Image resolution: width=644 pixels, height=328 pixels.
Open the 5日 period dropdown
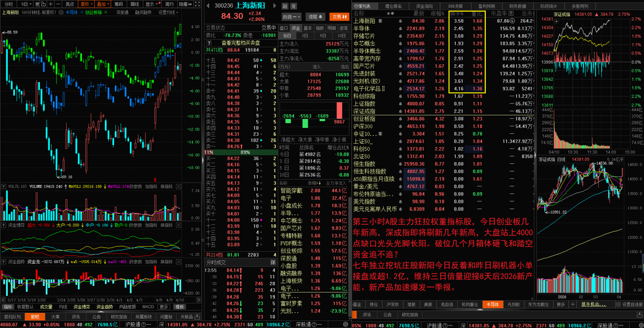(26, 4)
